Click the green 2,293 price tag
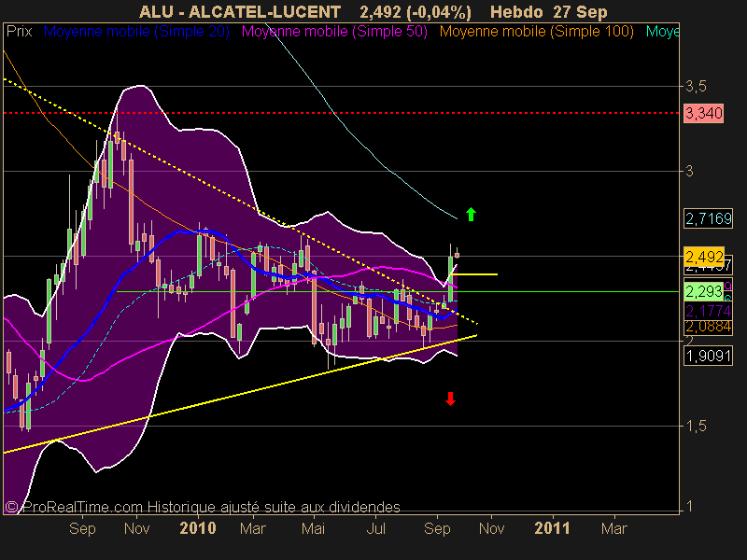Screen dimensions: 747x560 tap(704, 291)
